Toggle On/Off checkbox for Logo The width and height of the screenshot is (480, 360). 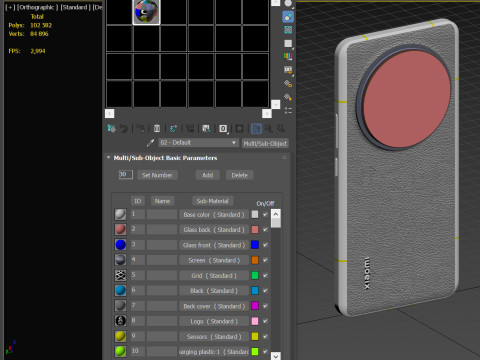coord(265,321)
